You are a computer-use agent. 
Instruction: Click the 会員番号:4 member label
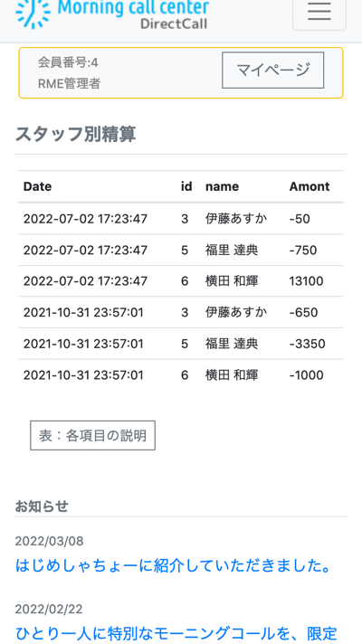pos(68,62)
